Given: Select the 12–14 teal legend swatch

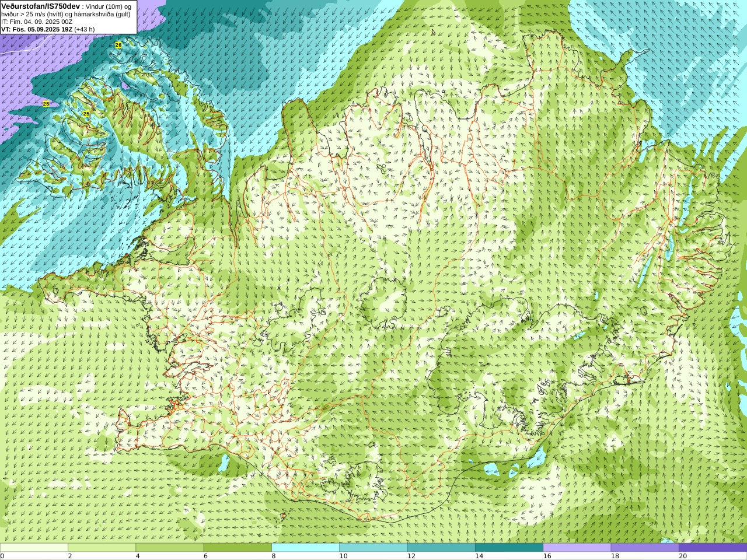Looking at the screenshot, I should (x=441, y=548).
